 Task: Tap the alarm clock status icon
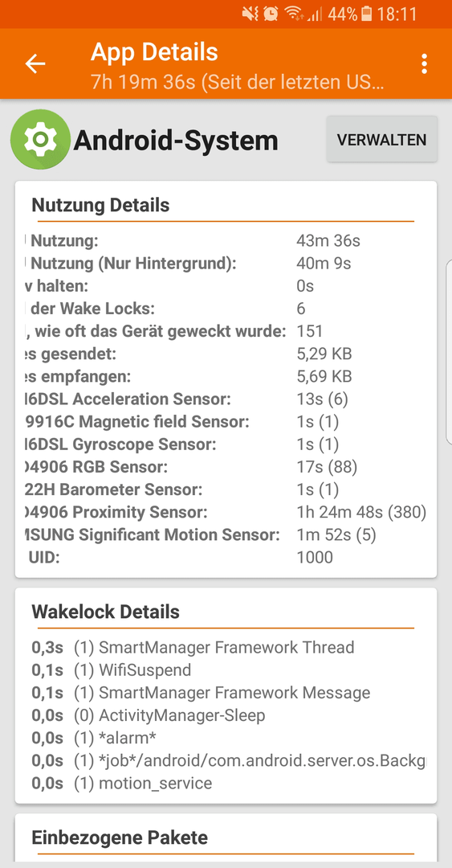(271, 14)
